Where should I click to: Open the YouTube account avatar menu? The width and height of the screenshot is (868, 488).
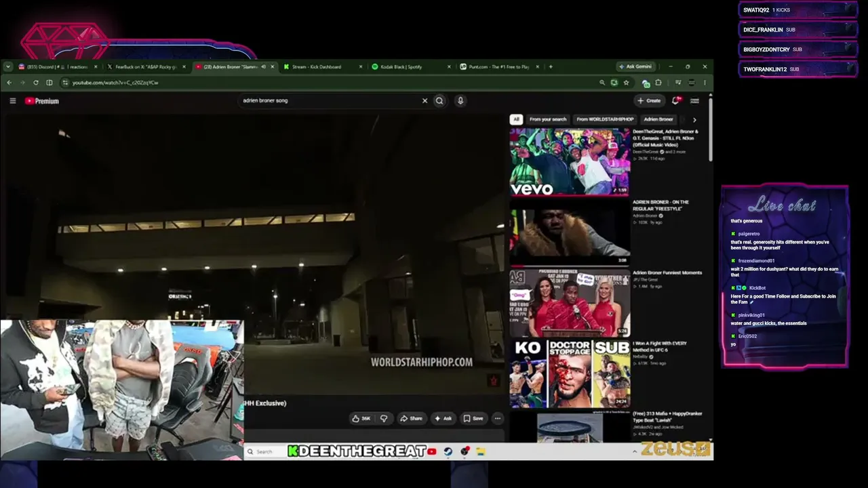pos(694,100)
